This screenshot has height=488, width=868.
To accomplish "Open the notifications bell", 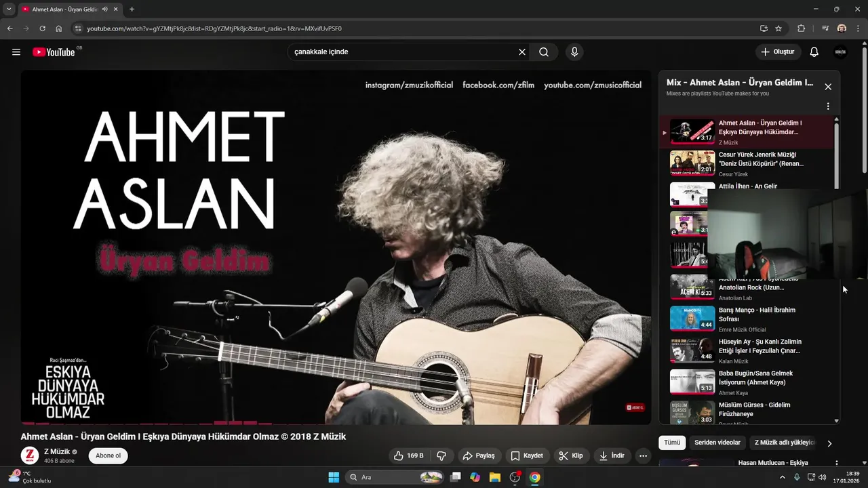I will [x=814, y=52].
